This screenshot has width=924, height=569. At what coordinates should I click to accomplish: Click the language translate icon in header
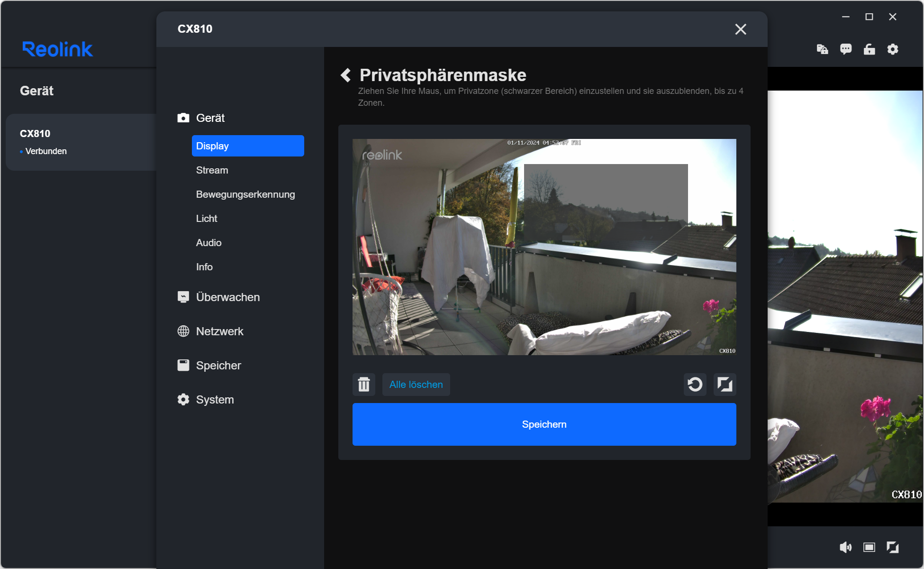pyautogui.click(x=822, y=49)
